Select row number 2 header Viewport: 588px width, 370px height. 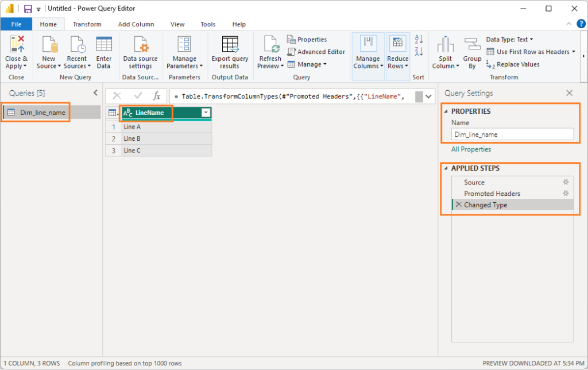[114, 138]
